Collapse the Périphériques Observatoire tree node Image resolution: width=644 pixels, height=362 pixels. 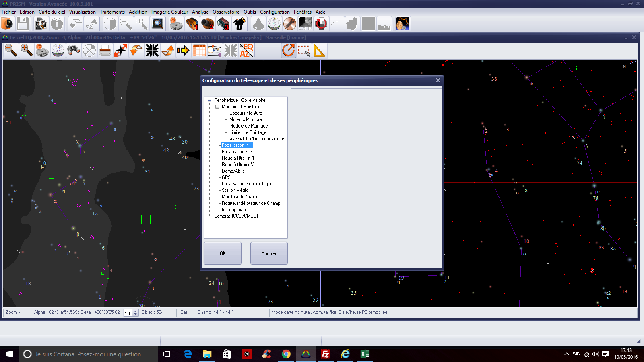(209, 100)
